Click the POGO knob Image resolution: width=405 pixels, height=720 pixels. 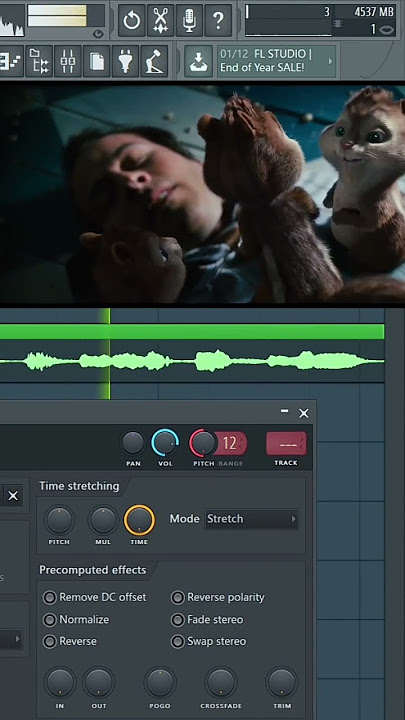[160, 682]
